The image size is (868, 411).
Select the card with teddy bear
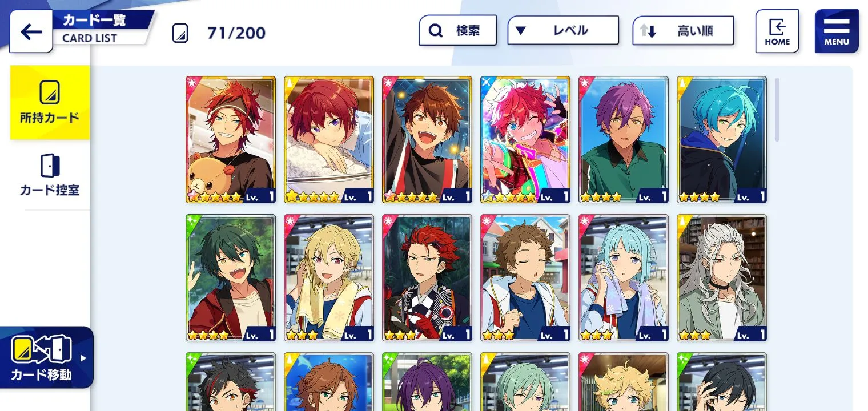231,140
